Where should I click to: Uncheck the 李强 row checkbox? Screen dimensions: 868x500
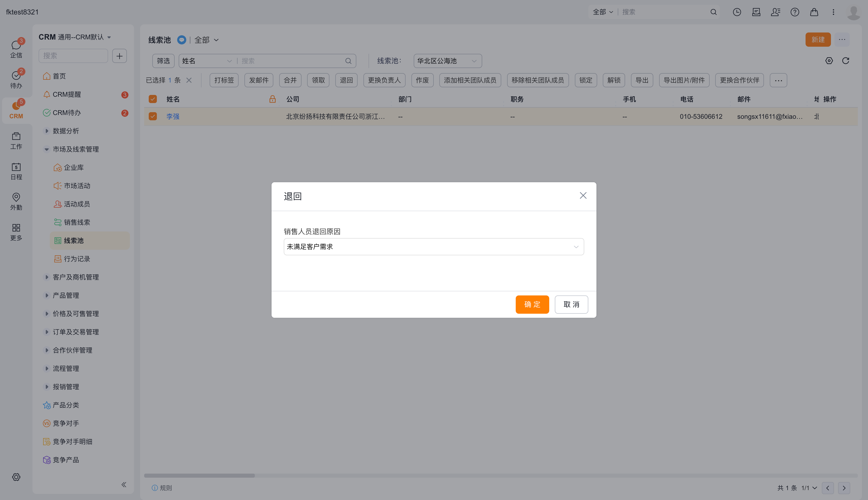point(153,116)
